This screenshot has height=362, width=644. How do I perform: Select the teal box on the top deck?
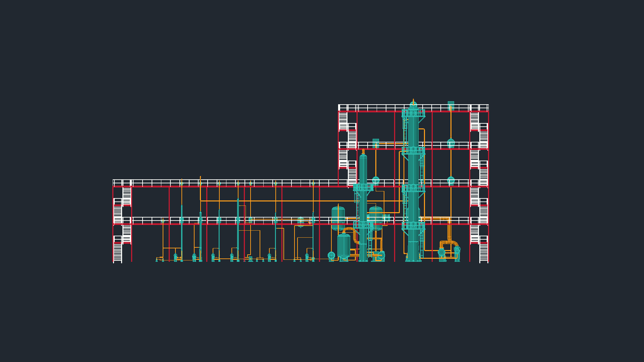tap(451, 104)
